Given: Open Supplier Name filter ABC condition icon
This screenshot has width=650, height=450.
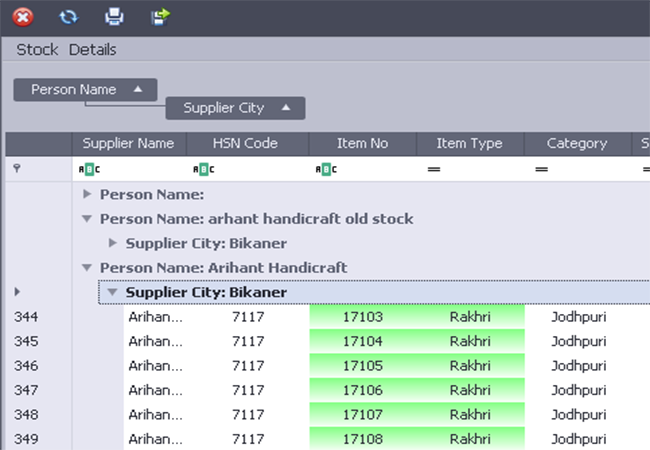Looking at the screenshot, I should click(89, 169).
